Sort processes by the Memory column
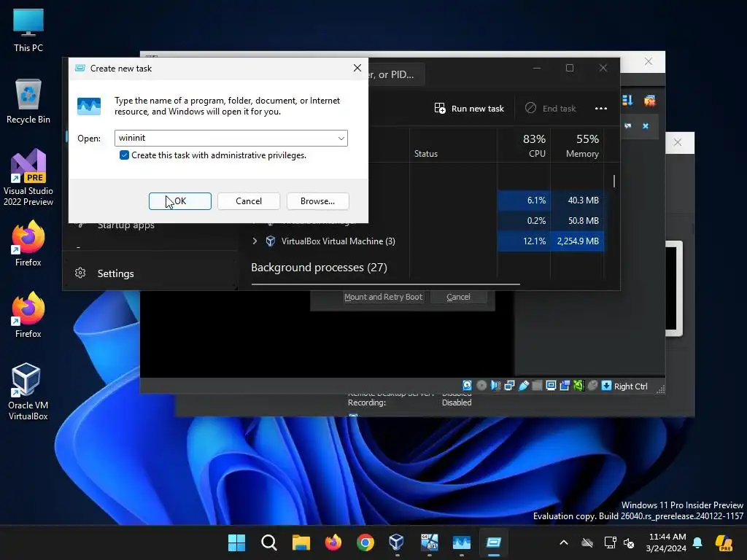The width and height of the screenshot is (747, 560). click(578, 146)
